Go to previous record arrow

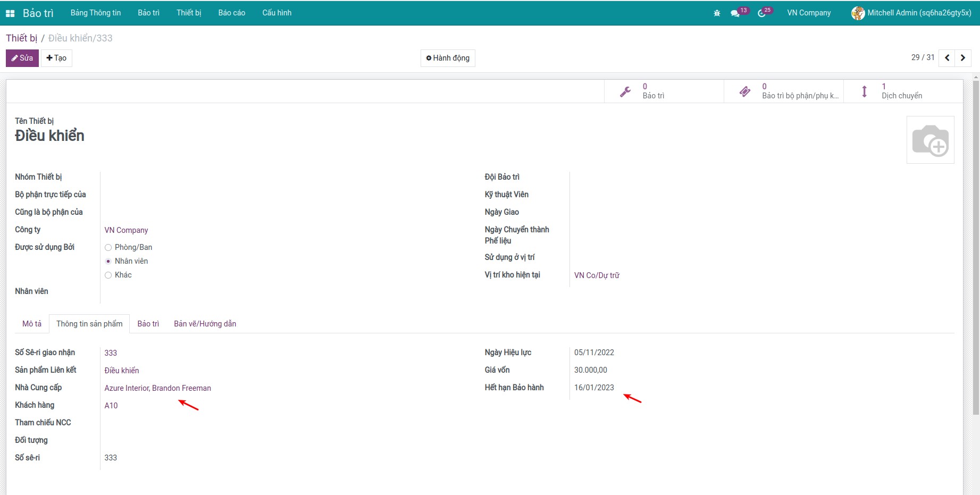click(947, 58)
